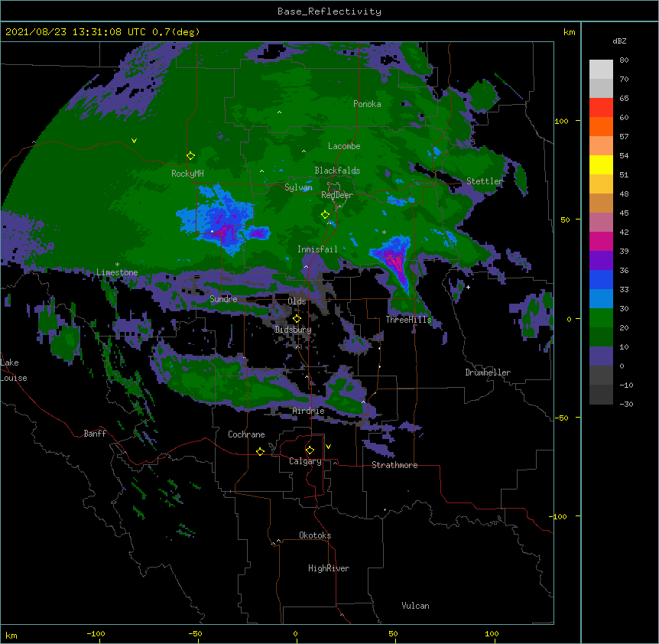The image size is (659, 644).
Task: Click the yellow V marker east of Calgary
Action: (328, 447)
